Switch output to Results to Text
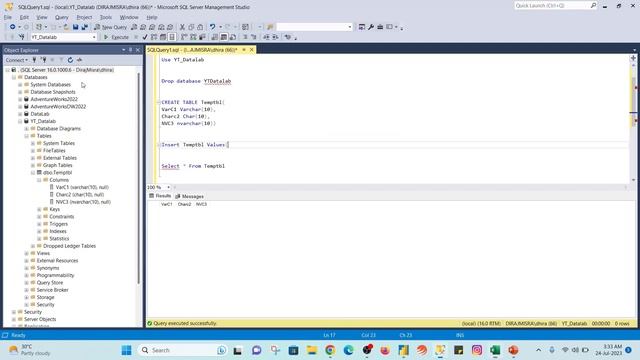Viewport: 640px width, 360px height. pyautogui.click(x=214, y=37)
